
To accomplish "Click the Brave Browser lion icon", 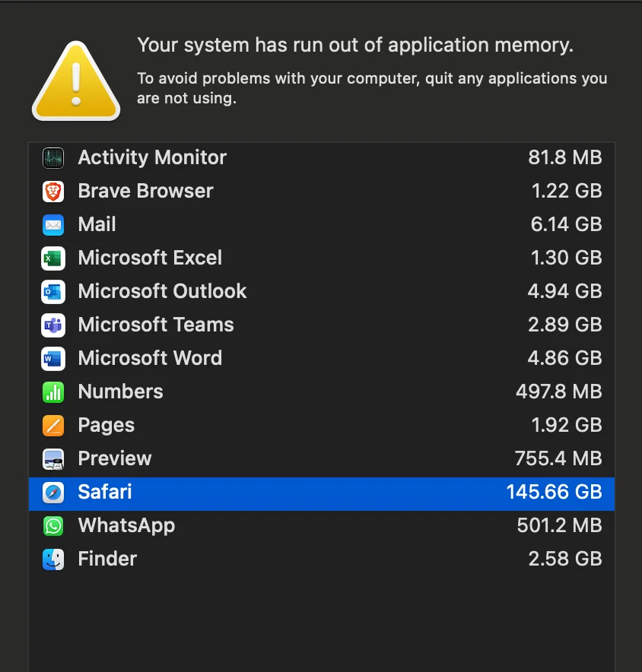I will click(x=53, y=191).
